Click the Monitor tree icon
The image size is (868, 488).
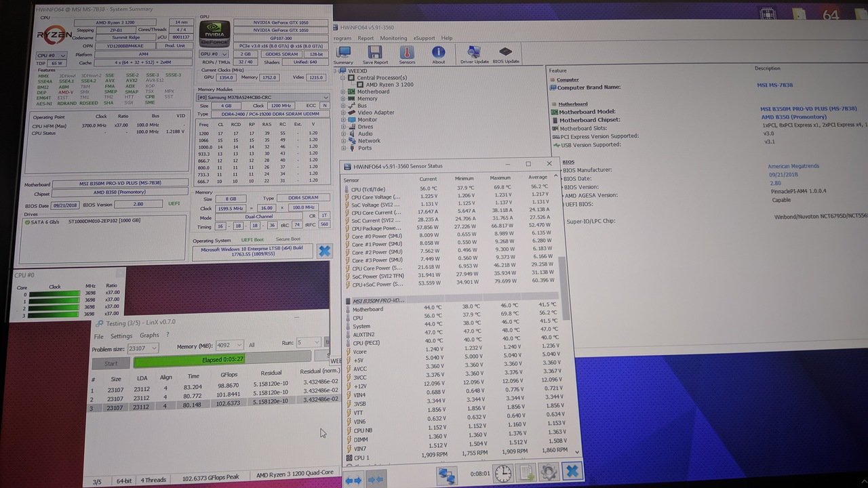(351, 120)
